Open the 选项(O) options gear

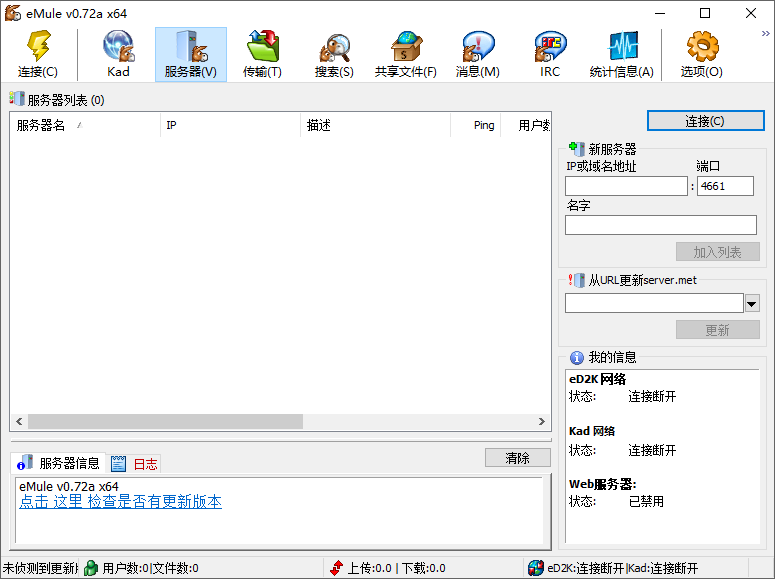tap(702, 54)
